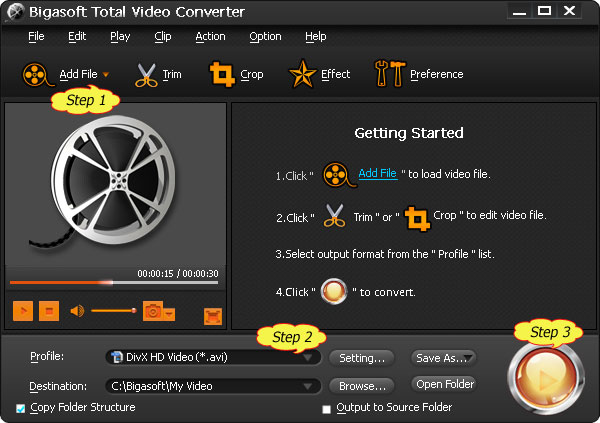Click the orange convert icon in step 4

click(334, 291)
